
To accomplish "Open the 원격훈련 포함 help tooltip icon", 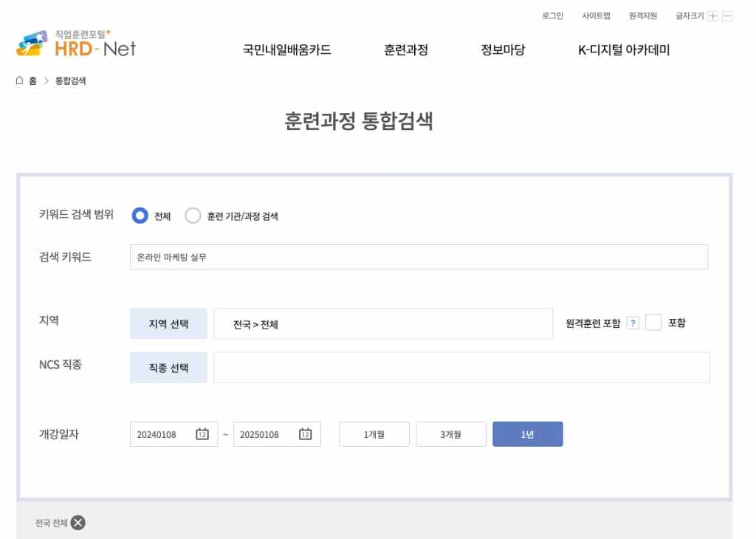I will click(633, 323).
